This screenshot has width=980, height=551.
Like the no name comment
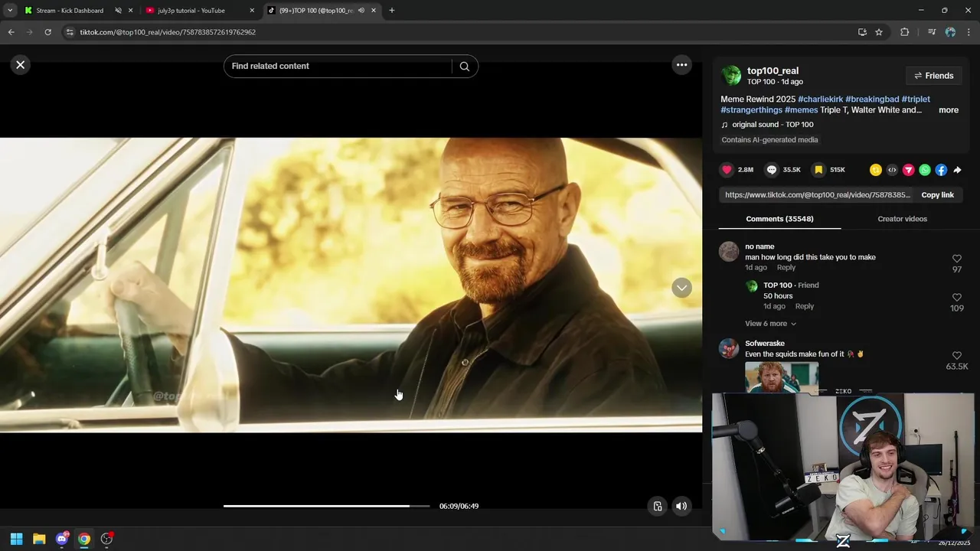957,259
